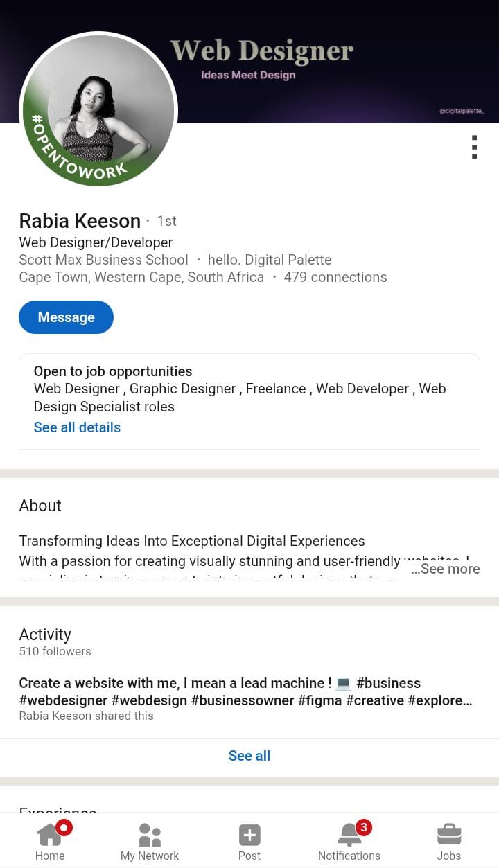Click the Message button
499x868 pixels.
coord(66,317)
